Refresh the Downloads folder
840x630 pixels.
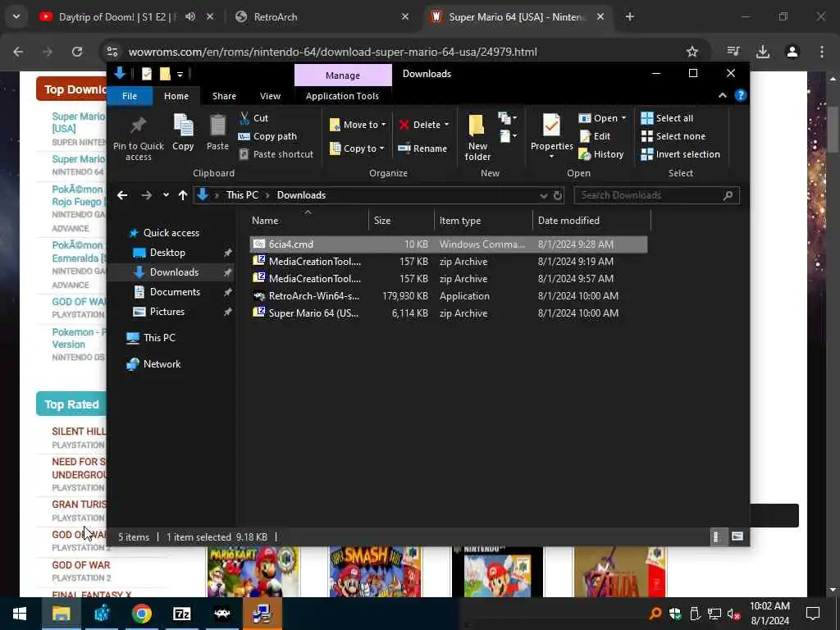pos(558,195)
